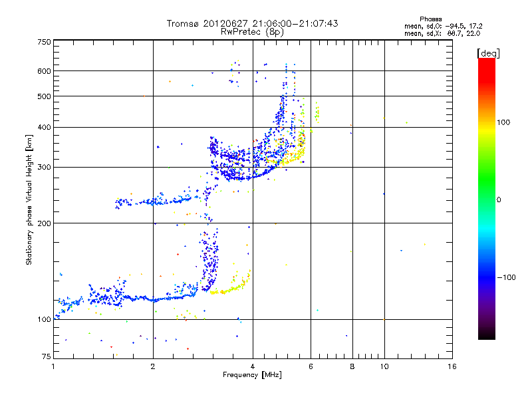Click the colorbar tick label '100'
This screenshot has height=399, width=532.
pyautogui.click(x=503, y=122)
